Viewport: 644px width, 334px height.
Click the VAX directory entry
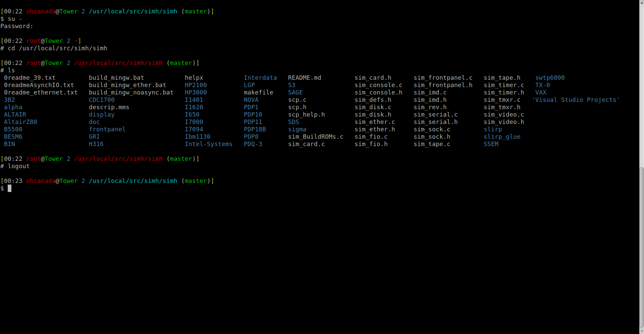[x=541, y=92]
